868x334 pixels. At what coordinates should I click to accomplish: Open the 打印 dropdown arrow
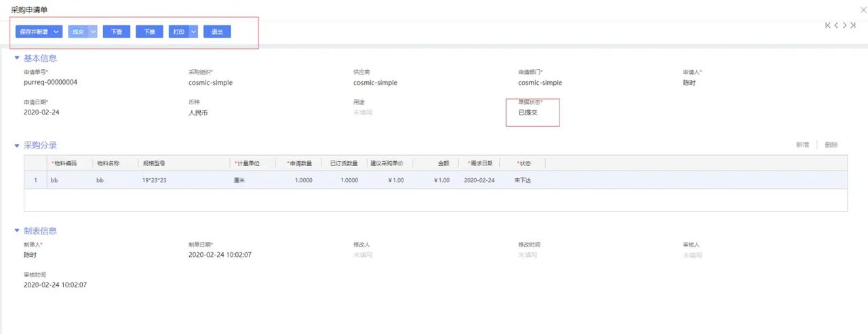click(x=193, y=32)
